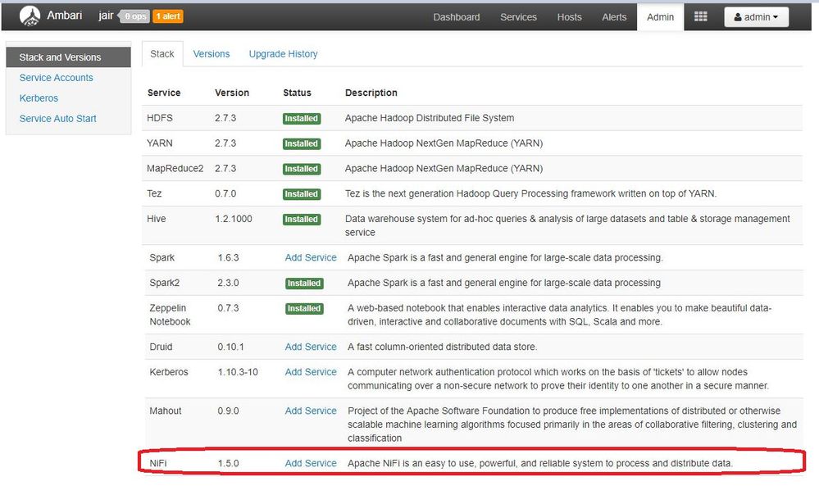
Task: Click the Apache NiFi description text
Action: coord(540,463)
